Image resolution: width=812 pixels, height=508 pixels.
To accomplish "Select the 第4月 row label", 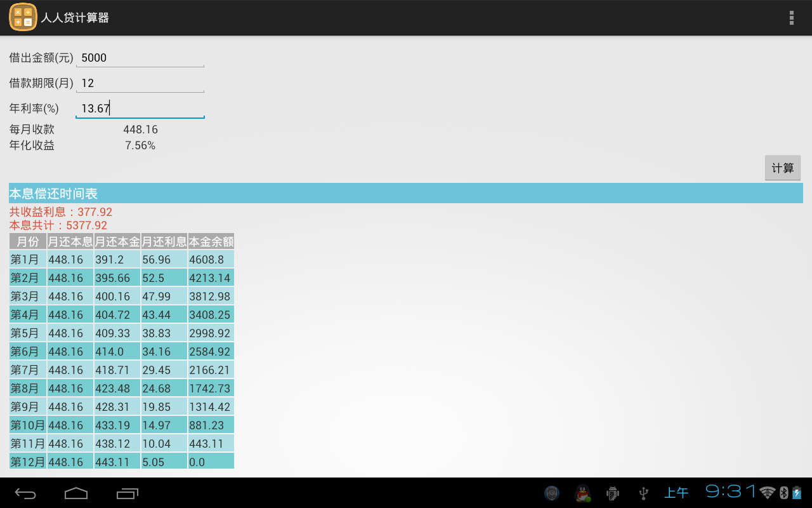I will [x=28, y=314].
